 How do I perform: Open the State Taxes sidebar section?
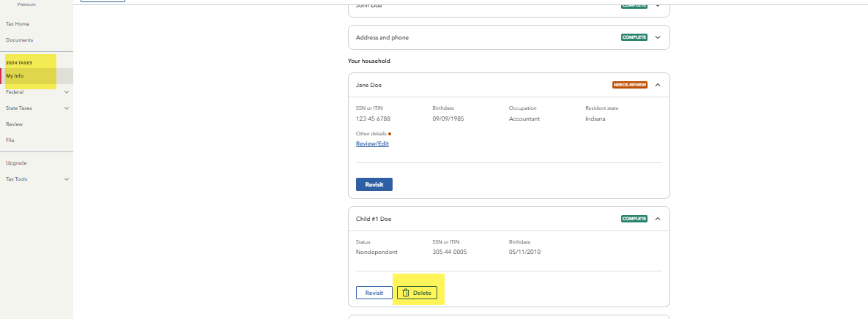(x=19, y=108)
